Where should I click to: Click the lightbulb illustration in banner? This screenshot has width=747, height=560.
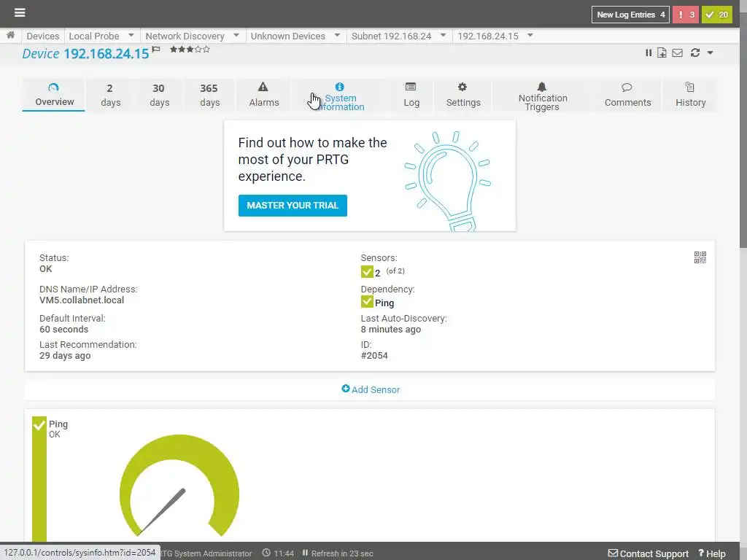(447, 181)
